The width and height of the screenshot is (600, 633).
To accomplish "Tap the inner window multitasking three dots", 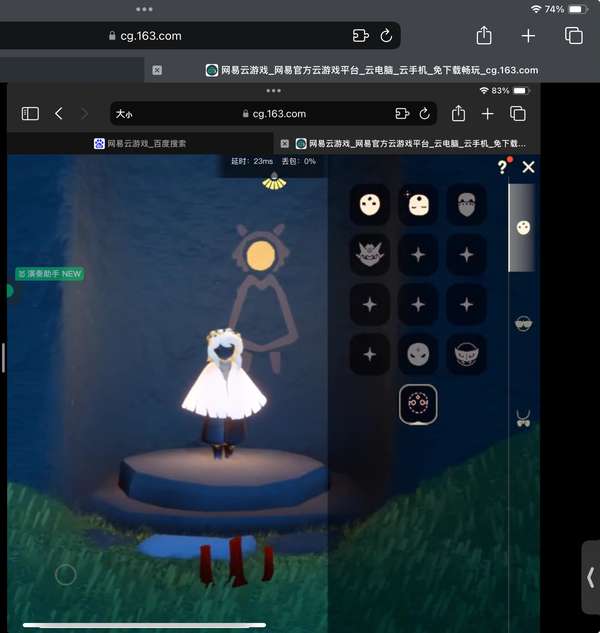I will pos(274,91).
